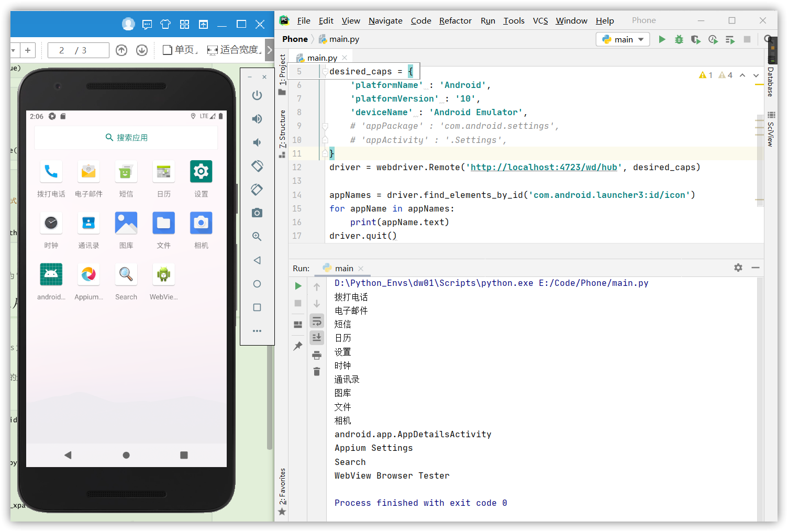
Task: Open emulator extended controls (three dots)
Action: pyautogui.click(x=257, y=331)
